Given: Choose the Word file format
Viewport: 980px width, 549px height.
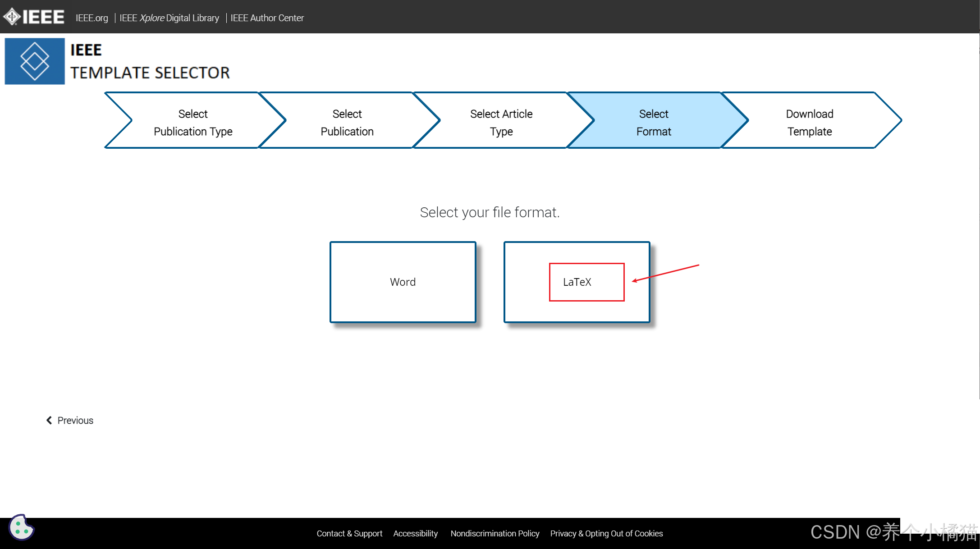Looking at the screenshot, I should coord(403,282).
